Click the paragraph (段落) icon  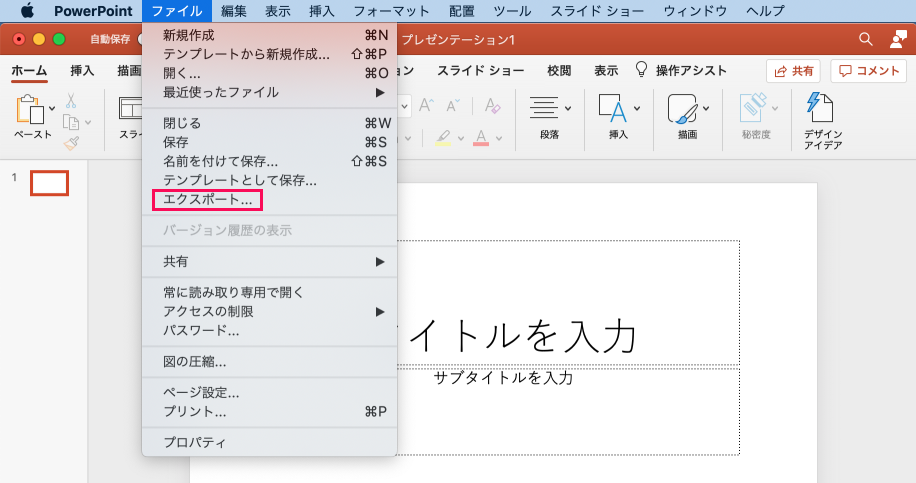[x=544, y=108]
